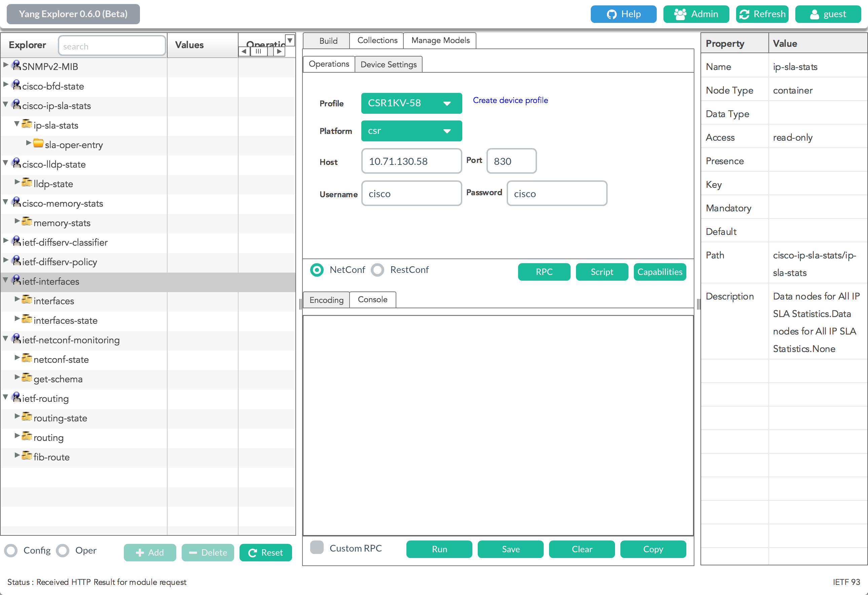Image resolution: width=868 pixels, height=595 pixels.
Task: Open the Device Settings tab
Action: (388, 64)
